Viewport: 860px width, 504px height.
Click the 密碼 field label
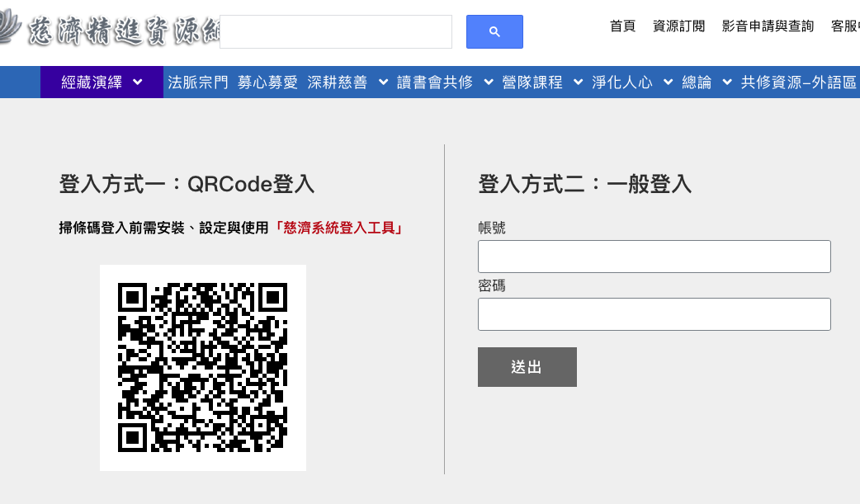[x=491, y=285]
